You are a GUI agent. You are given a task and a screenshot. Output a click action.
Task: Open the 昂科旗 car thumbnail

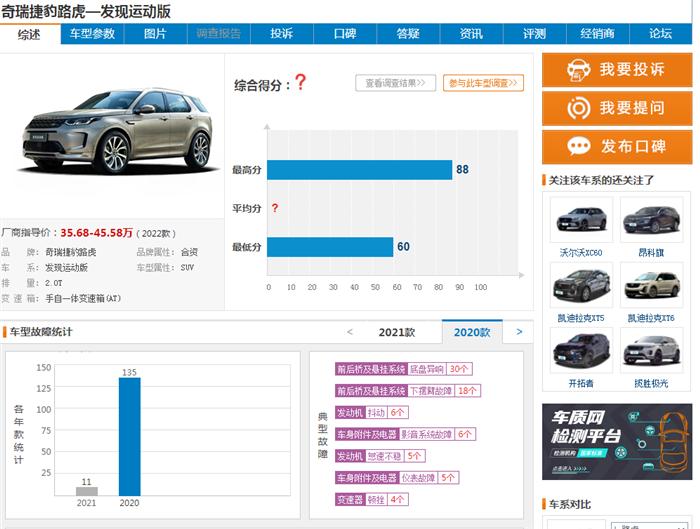pyautogui.click(x=651, y=220)
